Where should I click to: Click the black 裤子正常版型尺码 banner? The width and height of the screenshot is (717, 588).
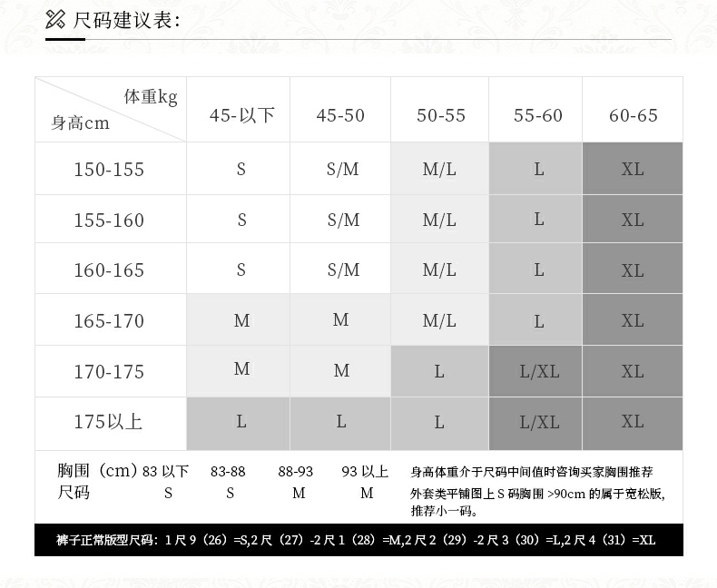[358, 540]
